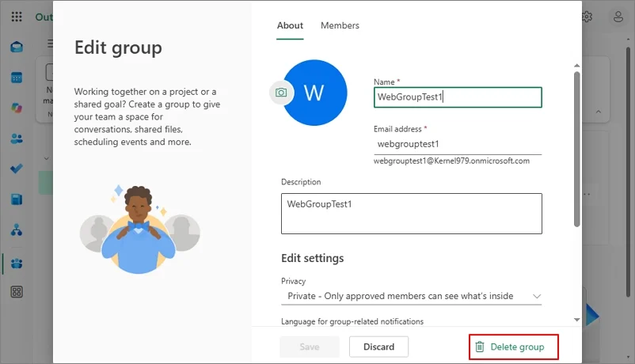Click the dialog scroll down arrow
The width and height of the screenshot is (635, 364).
[576, 320]
